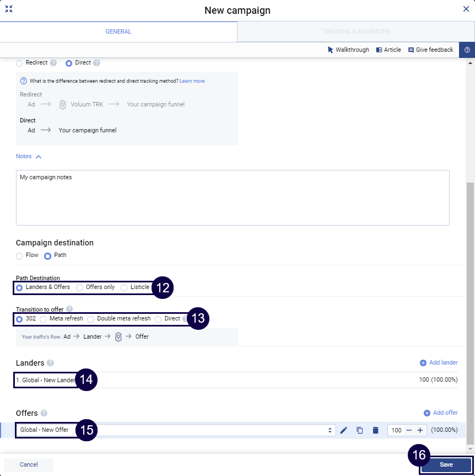Image resolution: width=475 pixels, height=476 pixels.
Task: Switch to Tracking & Automizer tab
Action: [x=356, y=32]
